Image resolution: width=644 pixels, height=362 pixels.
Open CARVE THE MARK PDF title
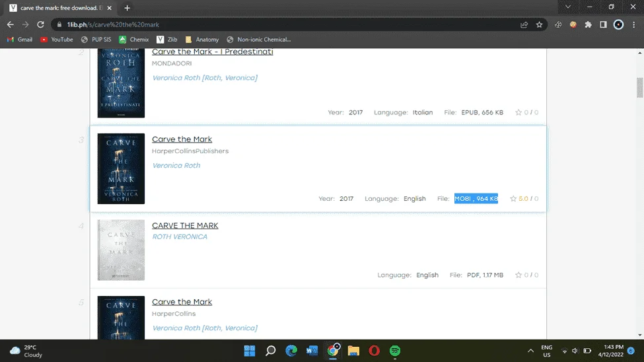(185, 225)
